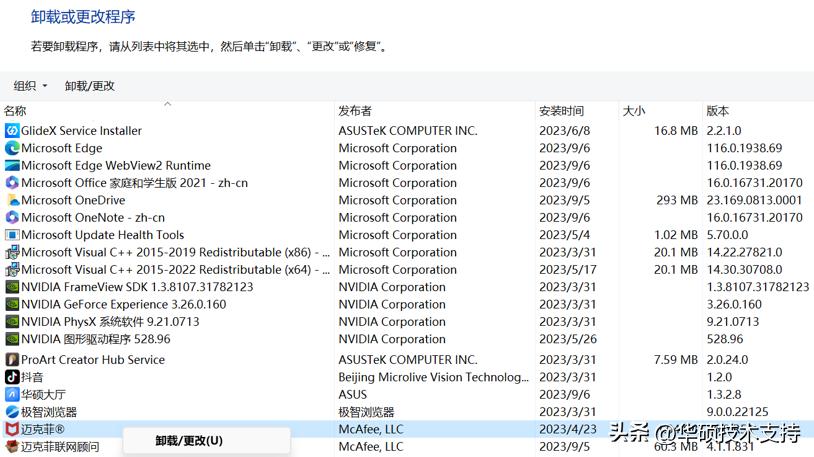Select ProArt Creator Hub Service name
The width and height of the screenshot is (814, 457).
(x=93, y=359)
